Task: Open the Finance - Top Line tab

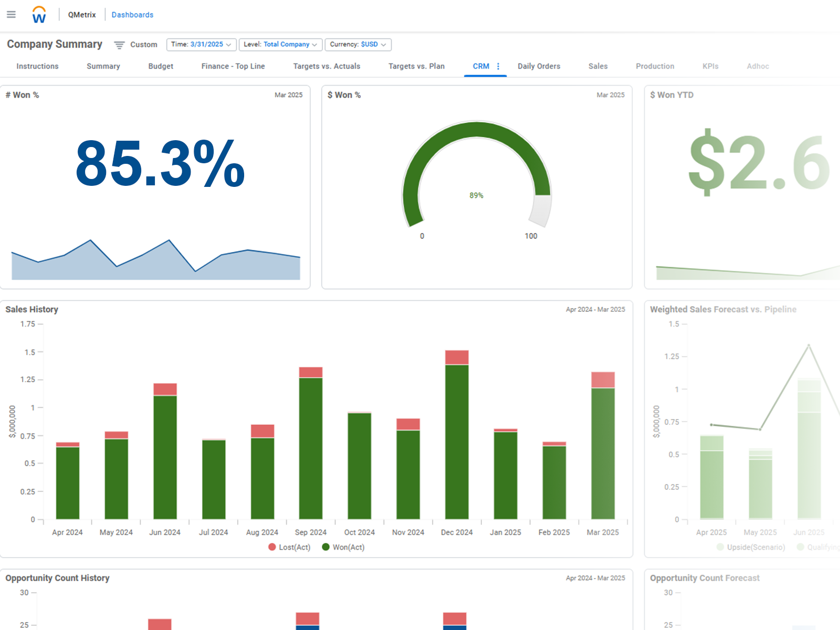Action: coord(233,66)
